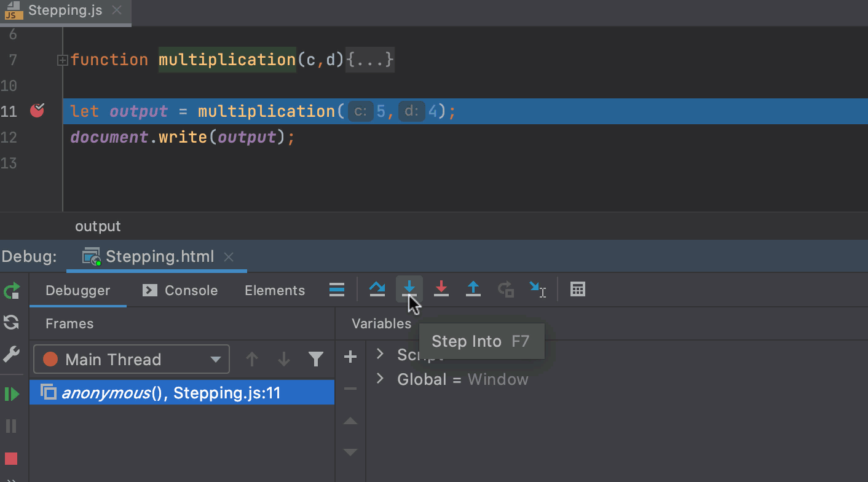This screenshot has height=482, width=868.
Task: Click the Global = Window text
Action: tap(462, 379)
